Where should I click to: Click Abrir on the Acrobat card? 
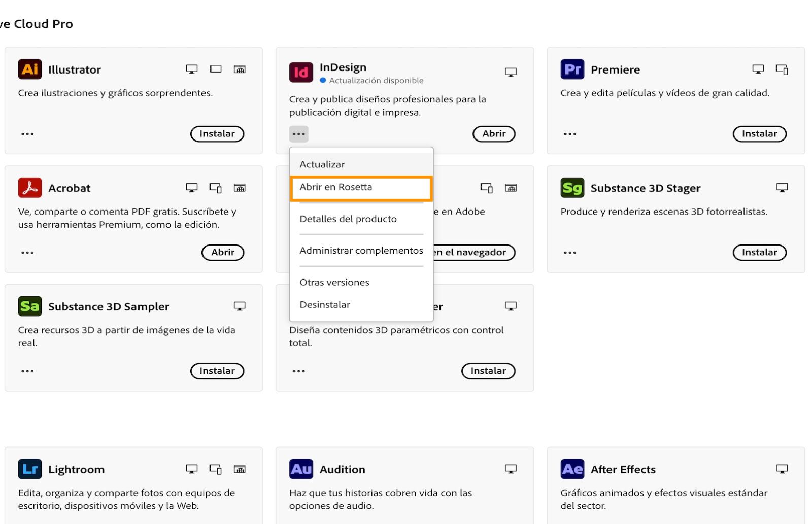point(223,253)
